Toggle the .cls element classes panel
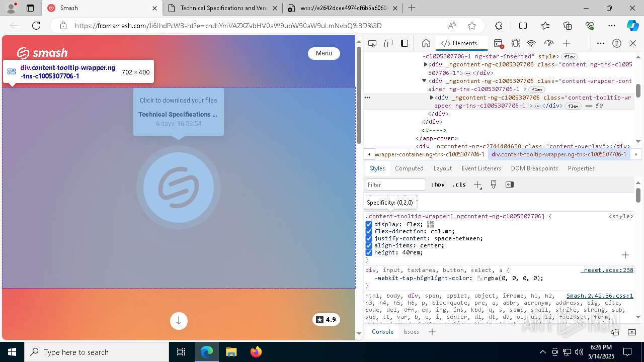The image size is (644, 362). tap(459, 185)
